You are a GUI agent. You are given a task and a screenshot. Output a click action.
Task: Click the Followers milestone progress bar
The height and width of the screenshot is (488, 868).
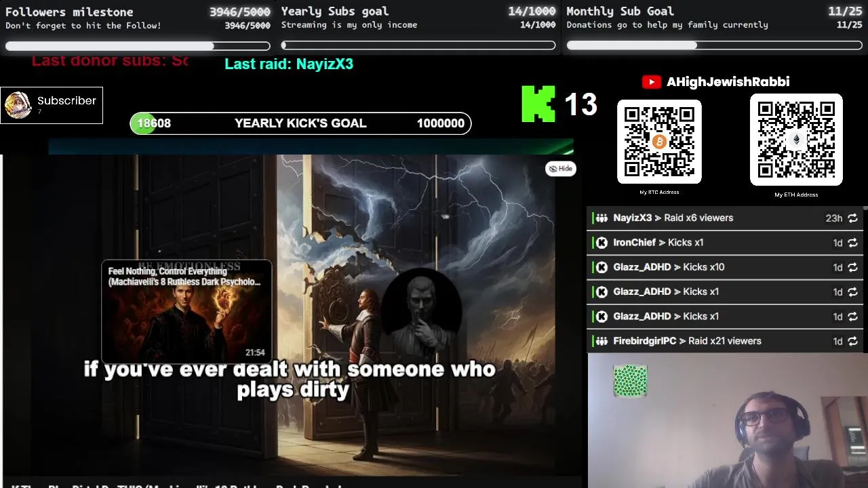[138, 46]
